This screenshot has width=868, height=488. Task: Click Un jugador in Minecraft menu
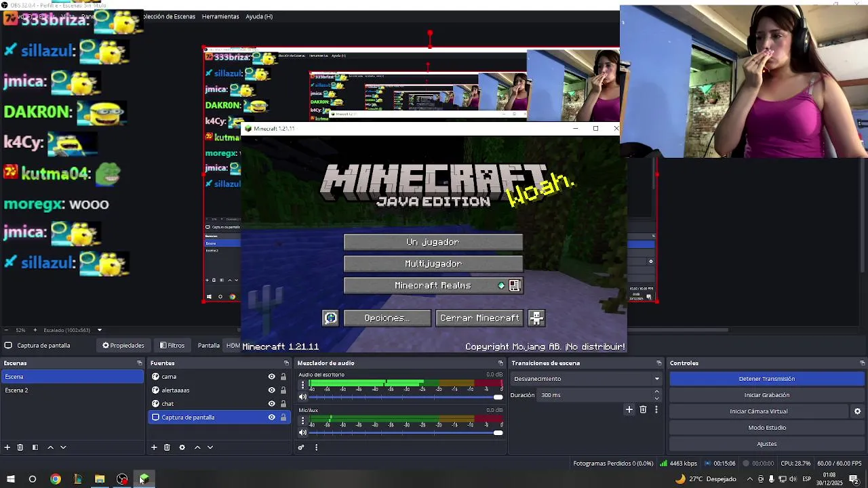tap(433, 242)
